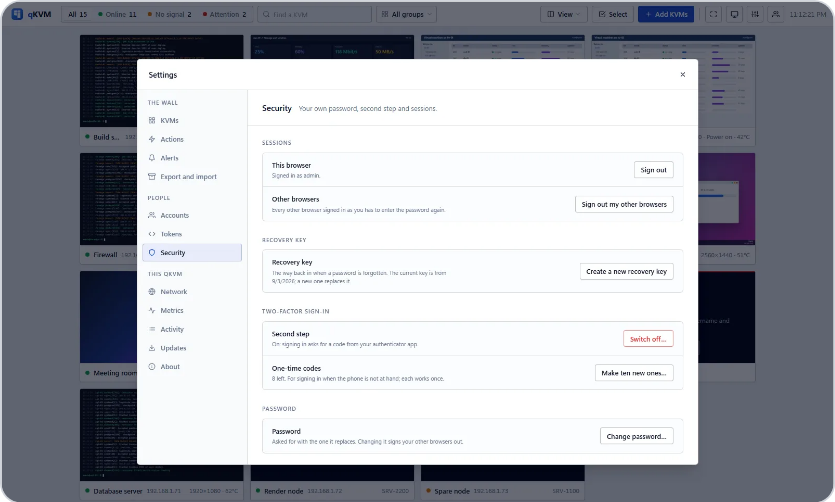Click the Spare node card label
Screen dimensions: 835x502
pos(452,491)
